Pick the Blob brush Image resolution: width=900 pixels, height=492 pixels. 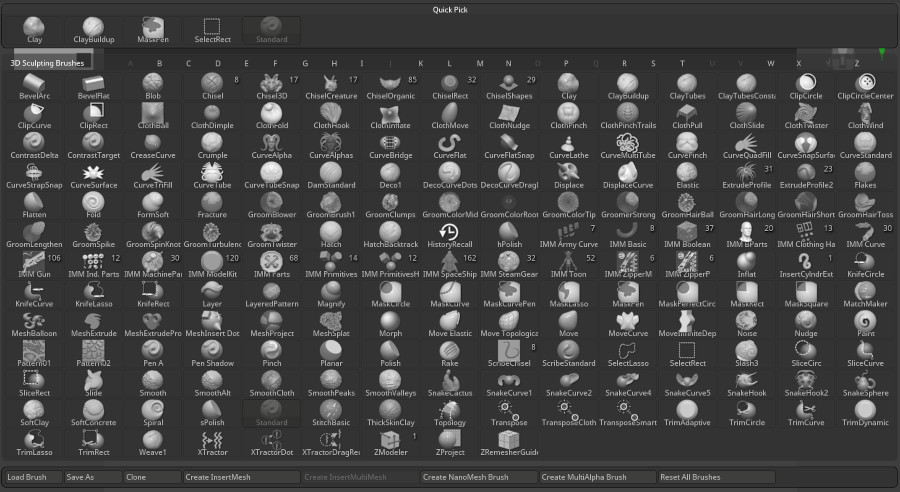point(153,87)
